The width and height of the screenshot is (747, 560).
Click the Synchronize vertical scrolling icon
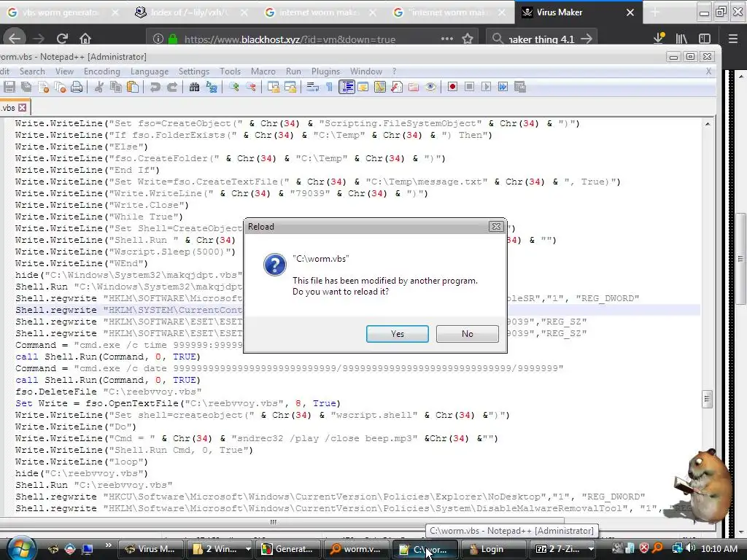(x=273, y=87)
